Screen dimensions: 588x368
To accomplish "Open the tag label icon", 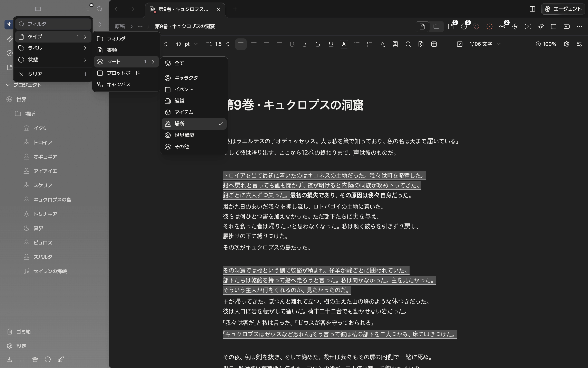I will (477, 26).
